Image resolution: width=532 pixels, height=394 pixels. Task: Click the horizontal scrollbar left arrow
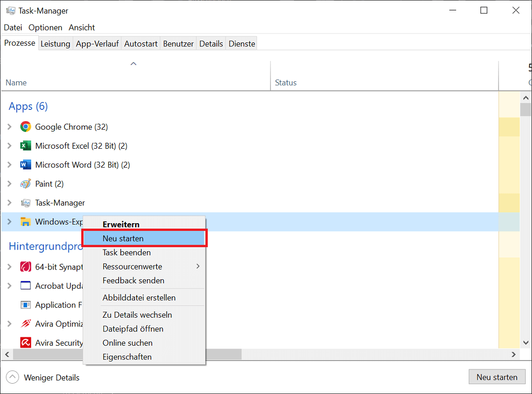click(x=7, y=354)
